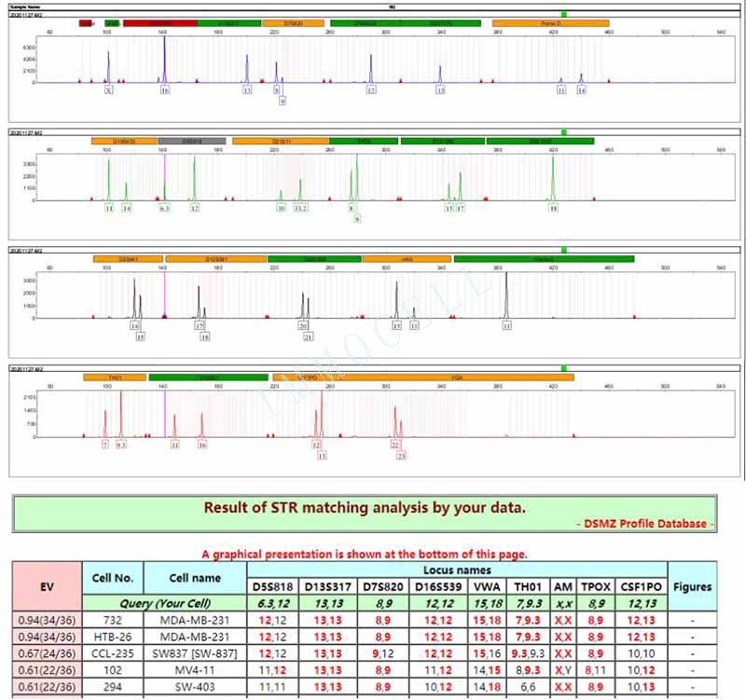Viewport: 746px width, 700px height.
Task: Select allele label 6.3 in the green electropherogram
Action: [164, 209]
